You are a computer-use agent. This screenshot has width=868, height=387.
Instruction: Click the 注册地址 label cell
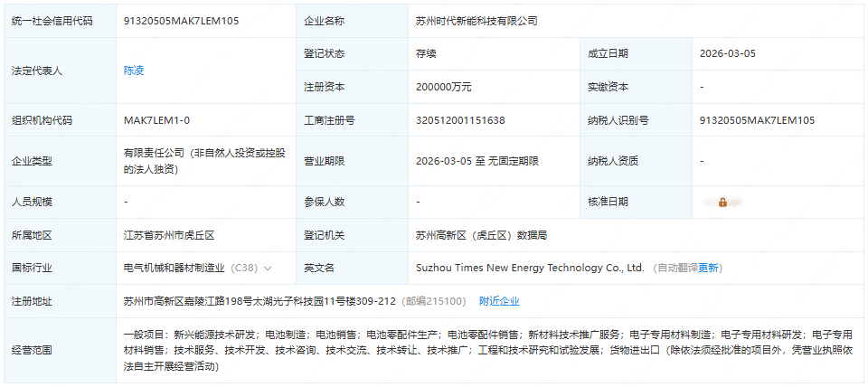(x=60, y=301)
